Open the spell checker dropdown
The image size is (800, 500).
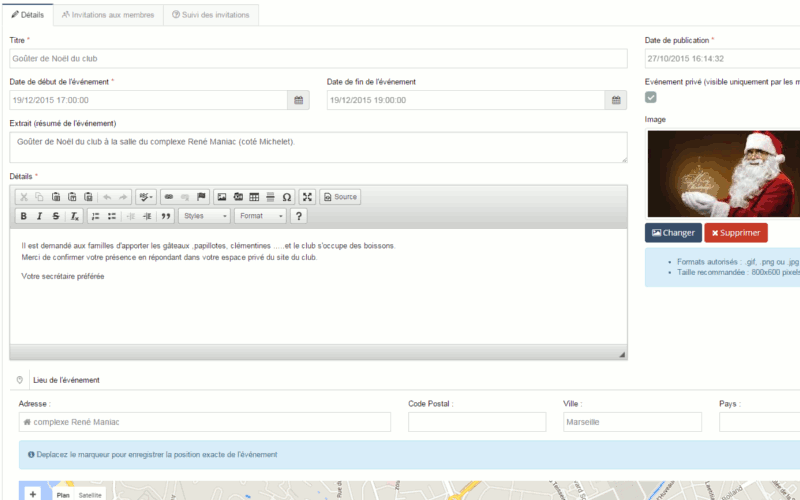(146, 197)
